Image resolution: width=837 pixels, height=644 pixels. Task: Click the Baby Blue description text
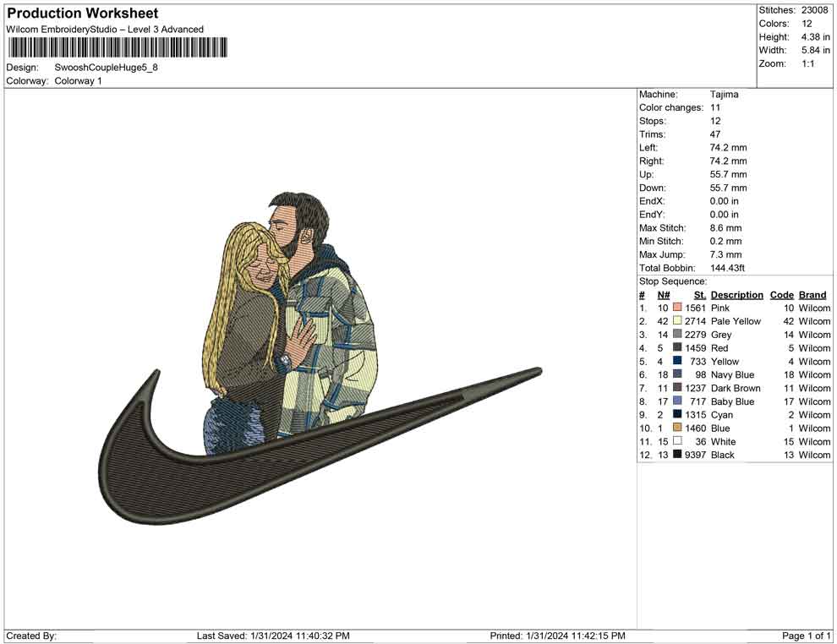tap(732, 401)
